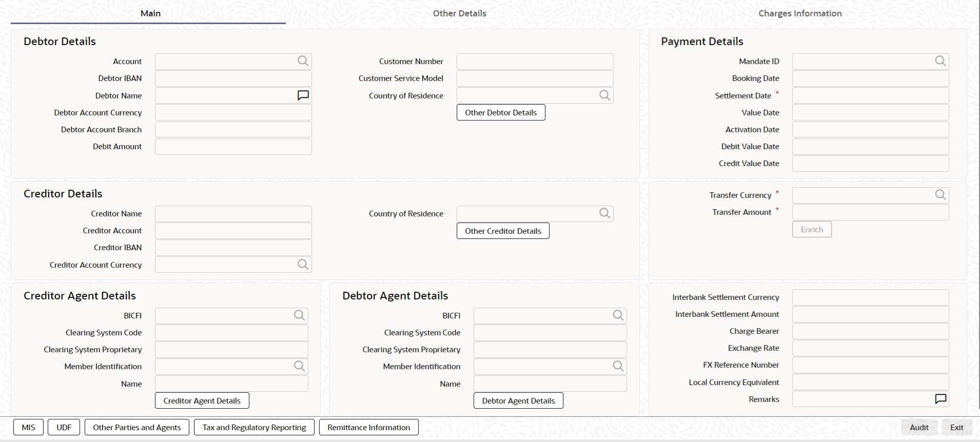This screenshot has width=980, height=442.
Task: Open the Creditor Agent Details button
Action: [202, 400]
